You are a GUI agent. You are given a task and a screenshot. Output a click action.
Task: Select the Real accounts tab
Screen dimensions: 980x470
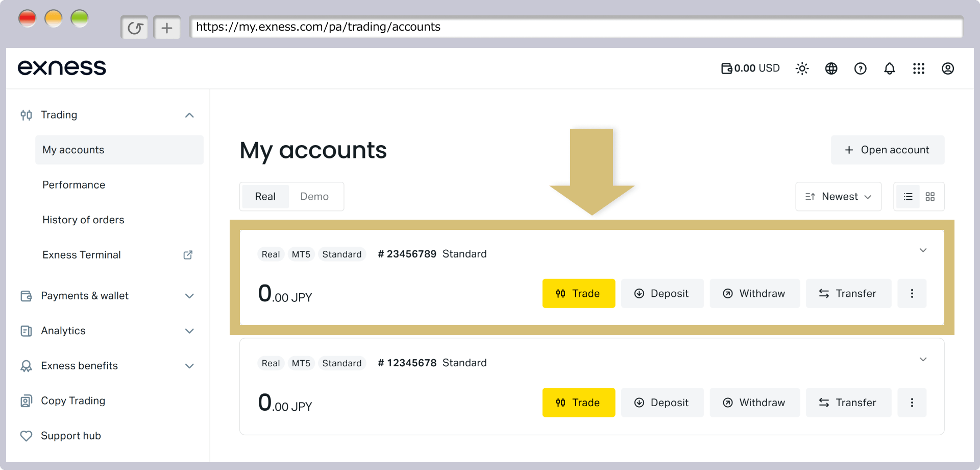(265, 197)
